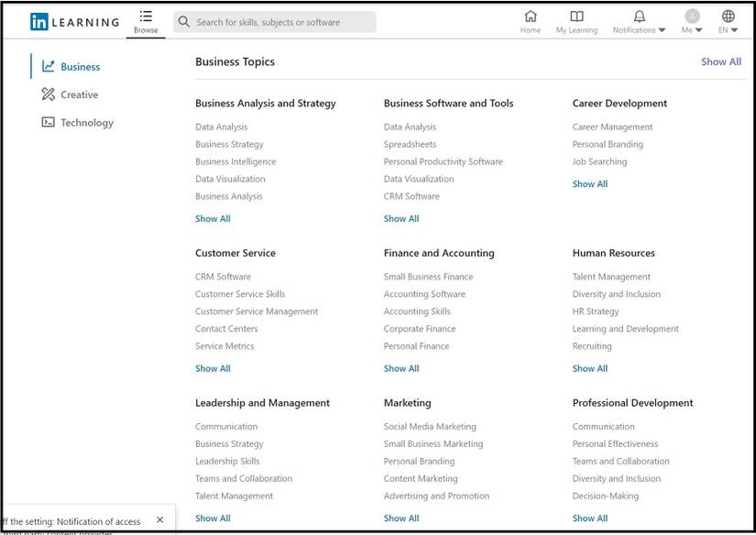Click Show All next to Business Topics
This screenshot has width=756, height=535.
pyautogui.click(x=721, y=61)
